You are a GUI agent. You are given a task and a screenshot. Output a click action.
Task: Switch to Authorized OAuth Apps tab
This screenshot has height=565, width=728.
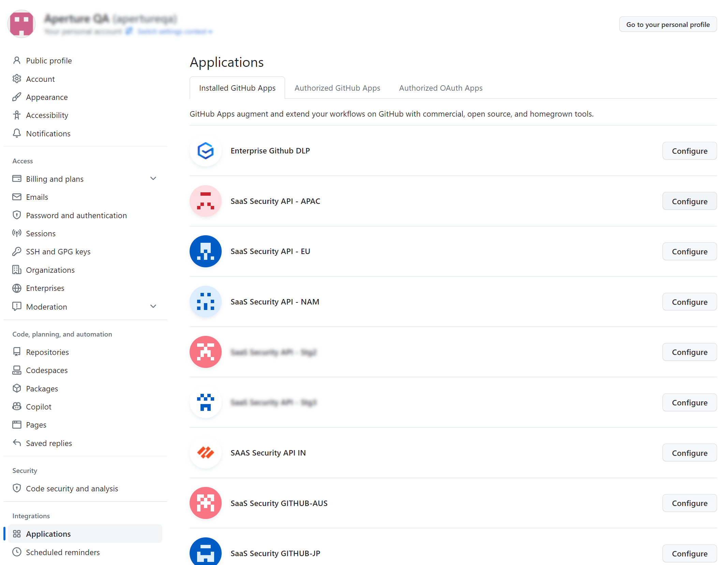click(x=440, y=88)
